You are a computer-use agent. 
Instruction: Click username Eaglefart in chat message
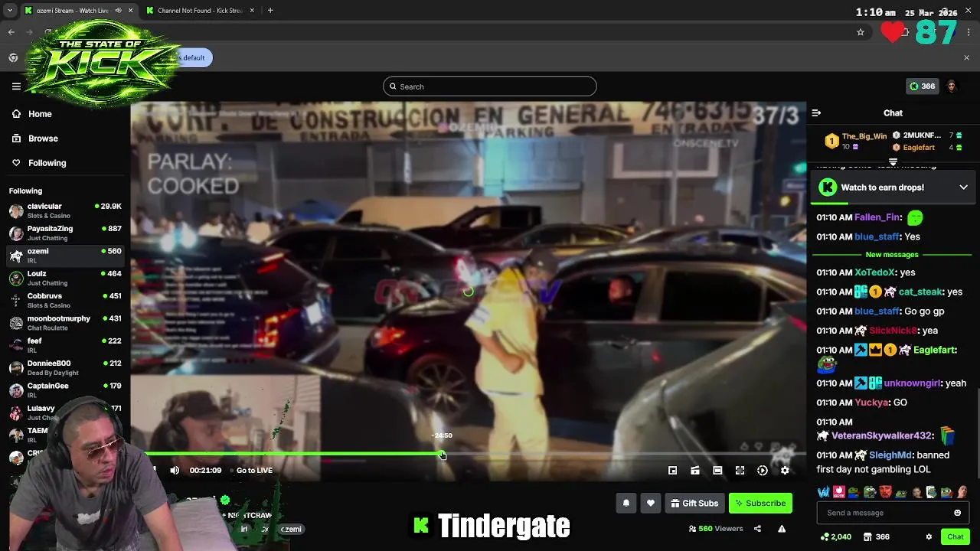tap(934, 350)
